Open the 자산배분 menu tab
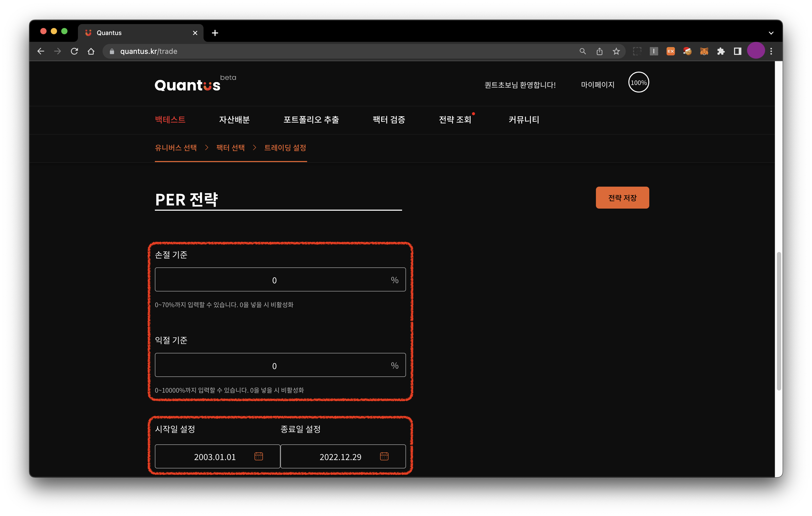 pos(234,120)
